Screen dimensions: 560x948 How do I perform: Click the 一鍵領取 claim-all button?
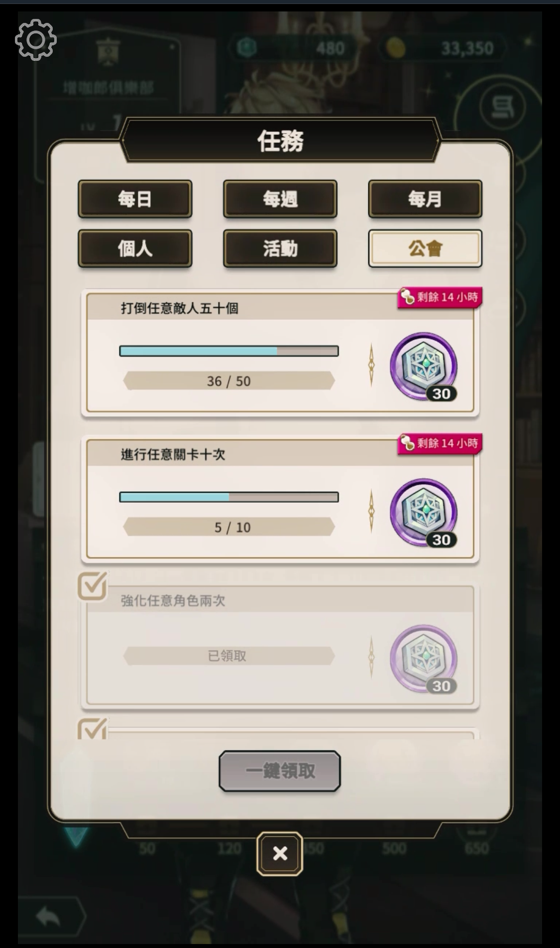pyautogui.click(x=280, y=771)
